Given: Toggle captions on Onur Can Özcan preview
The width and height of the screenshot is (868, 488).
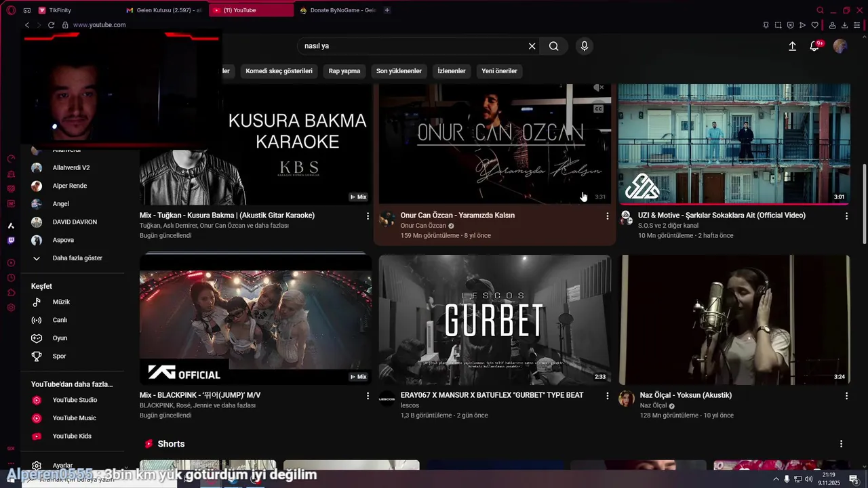Looking at the screenshot, I should 598,108.
